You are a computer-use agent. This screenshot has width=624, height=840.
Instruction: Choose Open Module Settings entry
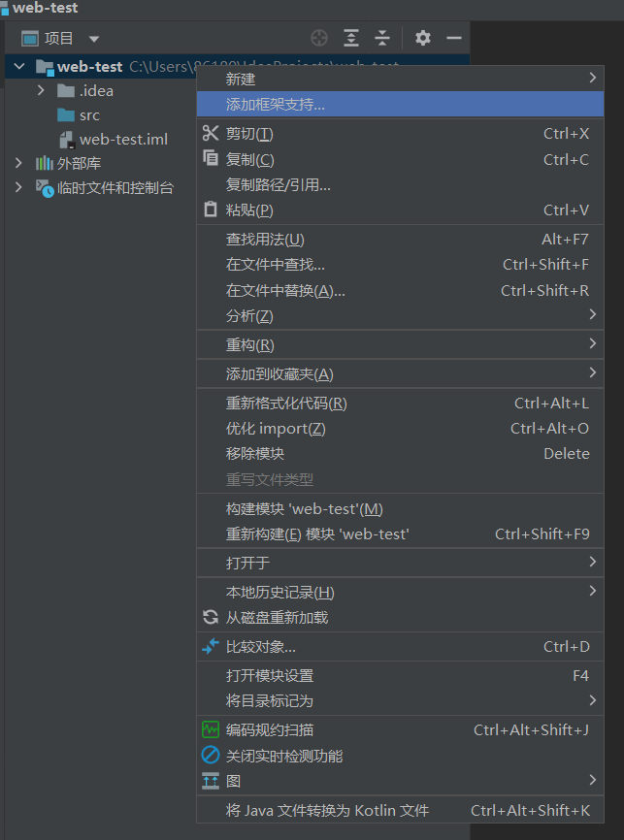click(270, 675)
